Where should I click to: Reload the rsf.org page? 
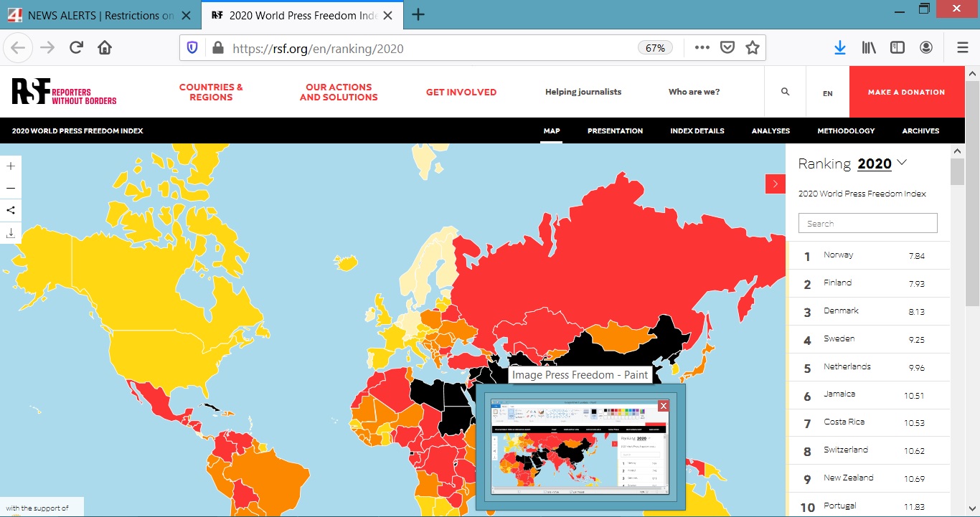point(76,48)
